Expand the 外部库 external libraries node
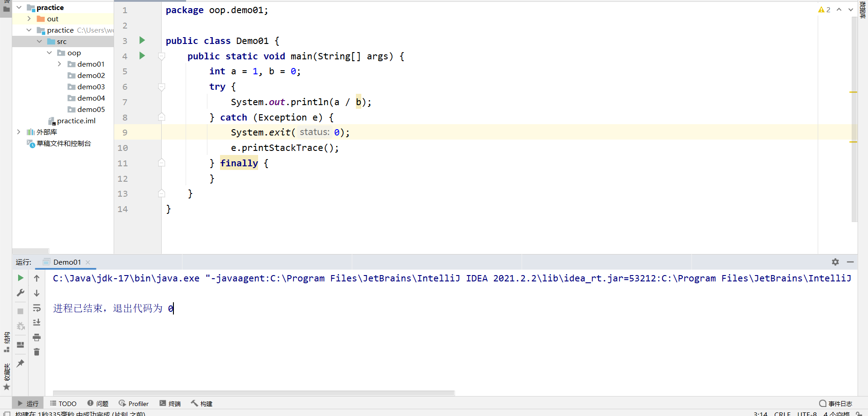Image resolution: width=868 pixels, height=416 pixels. pos(19,132)
